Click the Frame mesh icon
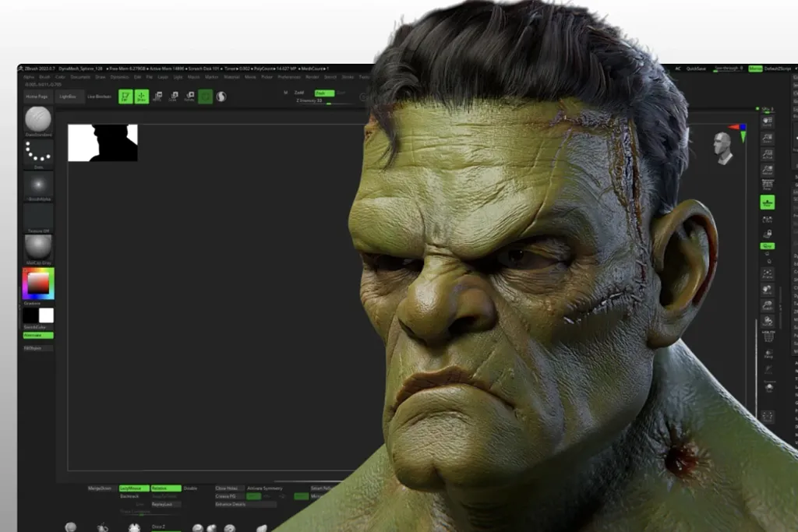This screenshot has width=798, height=532. coord(768,274)
